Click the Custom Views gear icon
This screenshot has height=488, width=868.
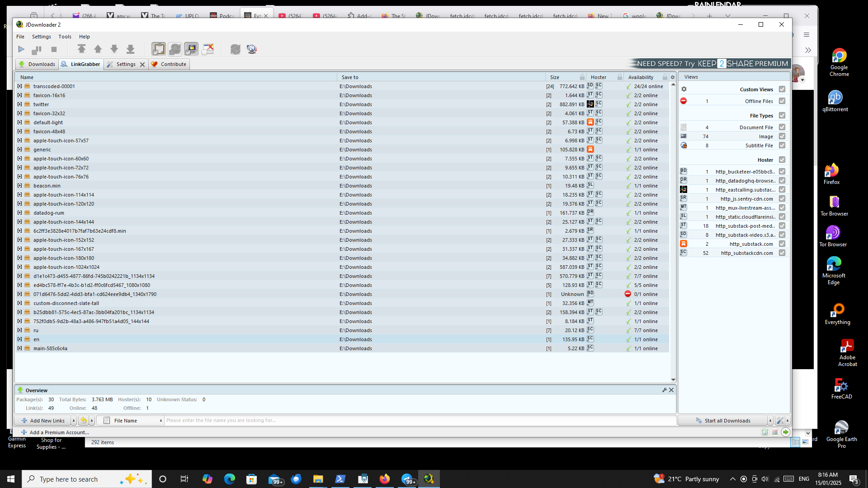tap(684, 89)
